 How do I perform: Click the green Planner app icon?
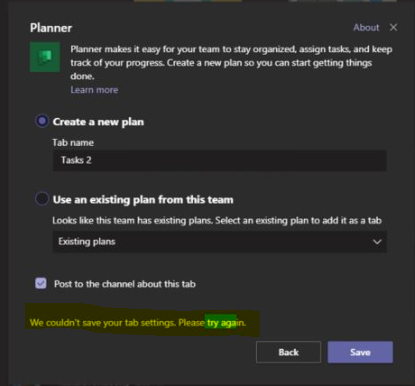(45, 57)
